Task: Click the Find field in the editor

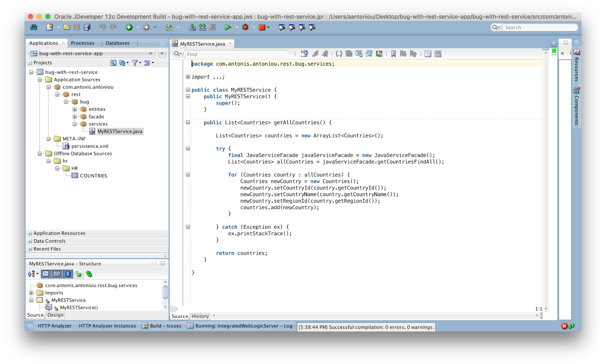Action: pyautogui.click(x=237, y=54)
